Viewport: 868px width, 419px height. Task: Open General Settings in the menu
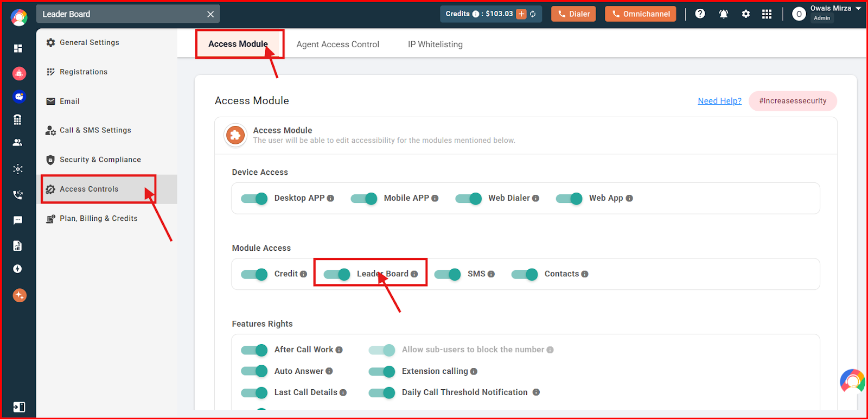[106, 42]
